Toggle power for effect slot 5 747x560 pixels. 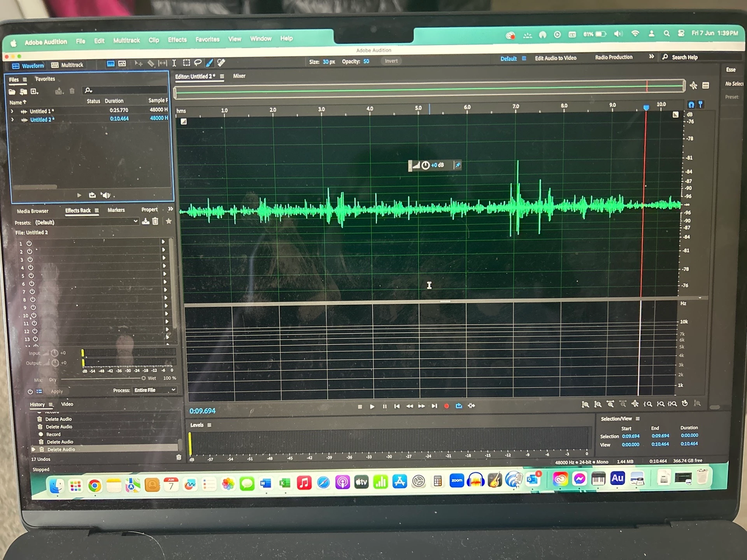pyautogui.click(x=31, y=276)
